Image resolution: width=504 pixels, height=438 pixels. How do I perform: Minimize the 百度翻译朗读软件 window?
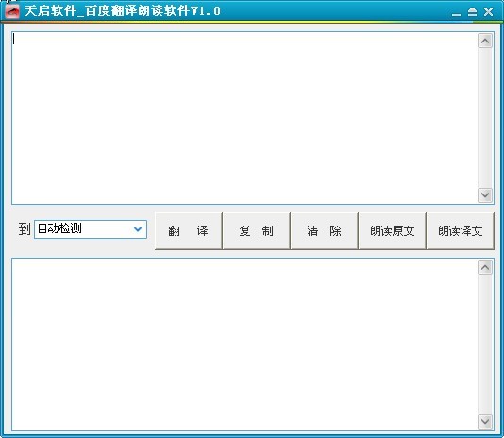click(x=456, y=13)
